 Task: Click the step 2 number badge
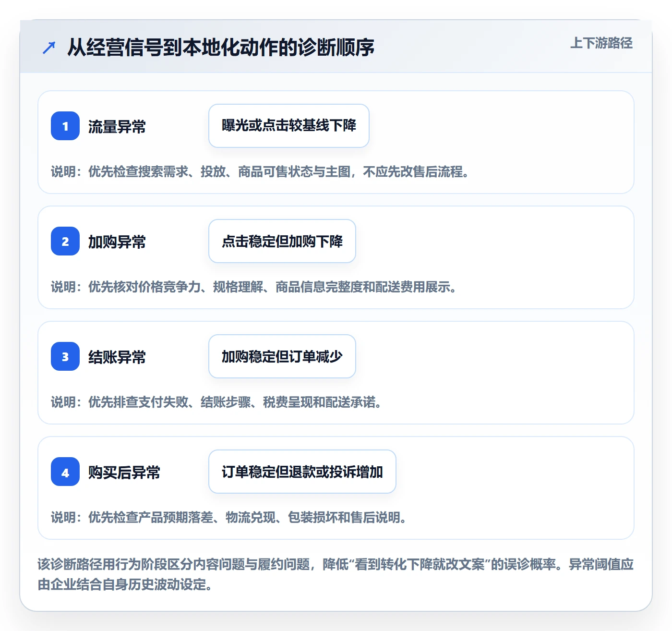coord(65,241)
